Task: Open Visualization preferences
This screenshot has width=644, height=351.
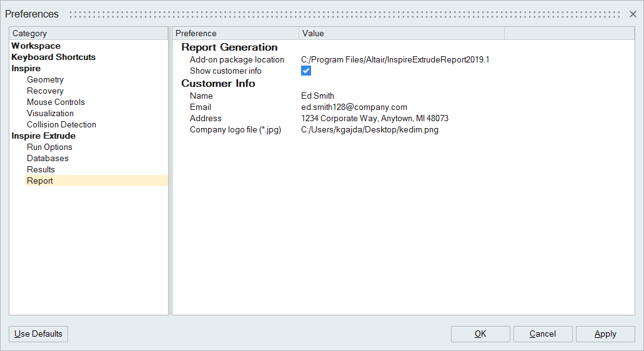Action: 50,114
